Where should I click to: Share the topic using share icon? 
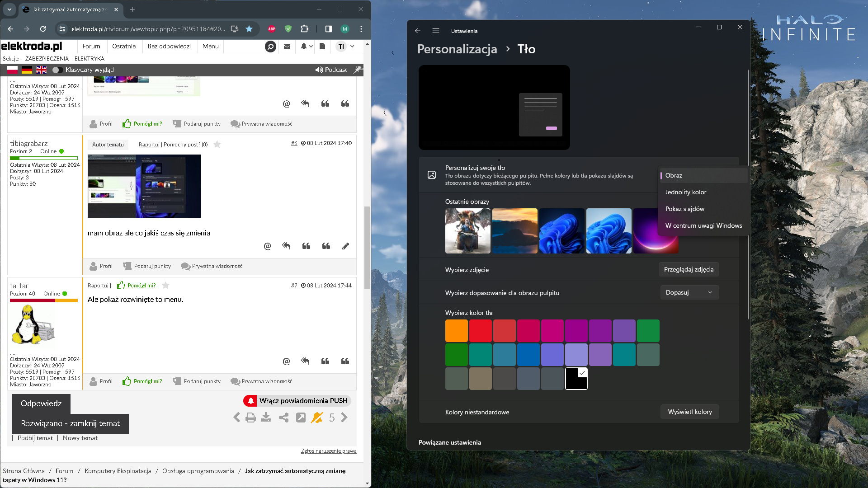(x=283, y=418)
